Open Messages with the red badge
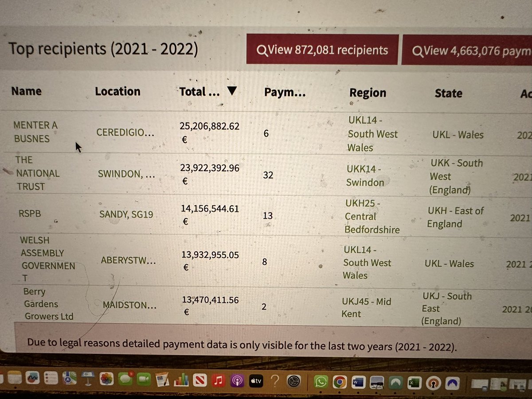The height and width of the screenshot is (399, 532). 125,379
